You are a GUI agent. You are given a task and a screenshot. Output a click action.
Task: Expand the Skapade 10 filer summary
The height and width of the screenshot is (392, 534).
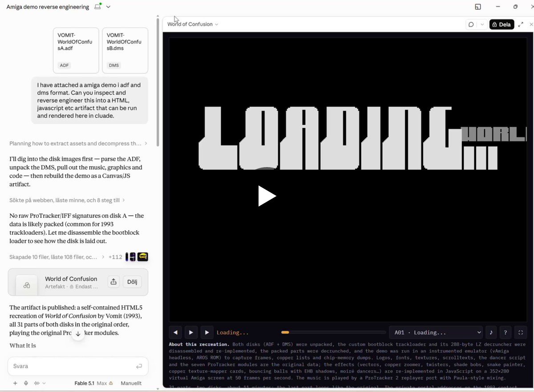click(x=57, y=257)
